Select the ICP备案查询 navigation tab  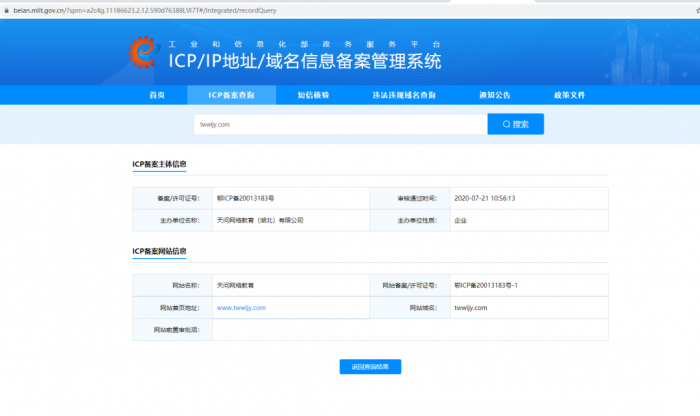coord(231,95)
